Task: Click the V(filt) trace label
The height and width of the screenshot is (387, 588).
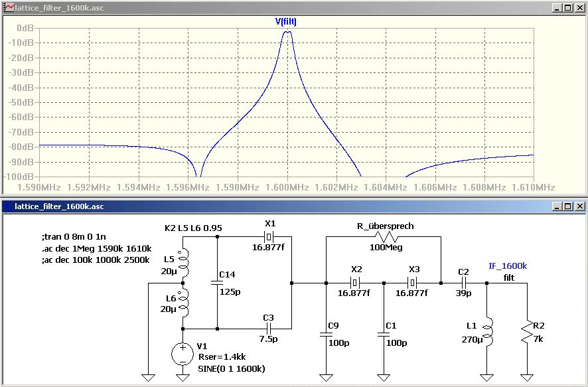Action: (286, 22)
